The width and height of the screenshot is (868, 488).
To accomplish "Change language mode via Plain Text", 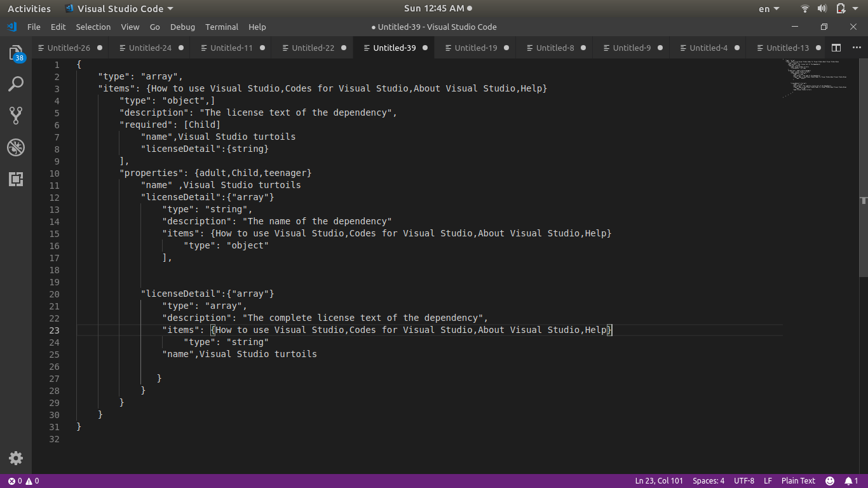I will 798,481.
